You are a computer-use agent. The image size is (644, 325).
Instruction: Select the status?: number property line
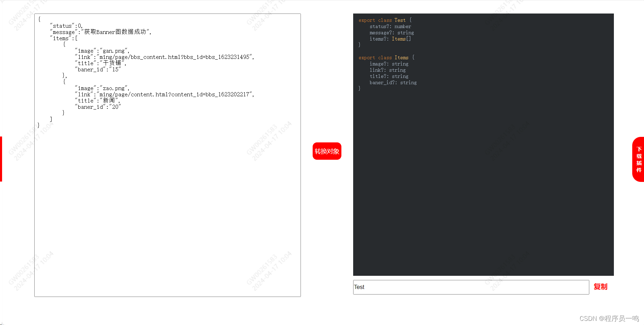[390, 26]
